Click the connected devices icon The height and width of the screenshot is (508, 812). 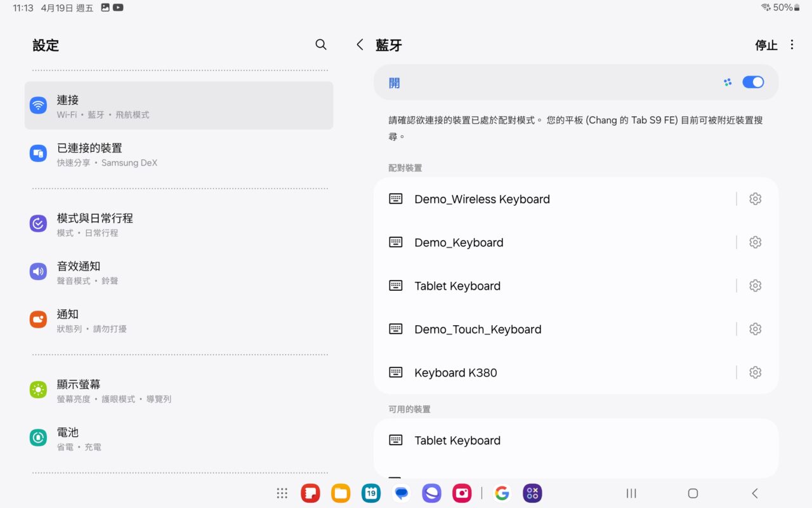pyautogui.click(x=38, y=153)
